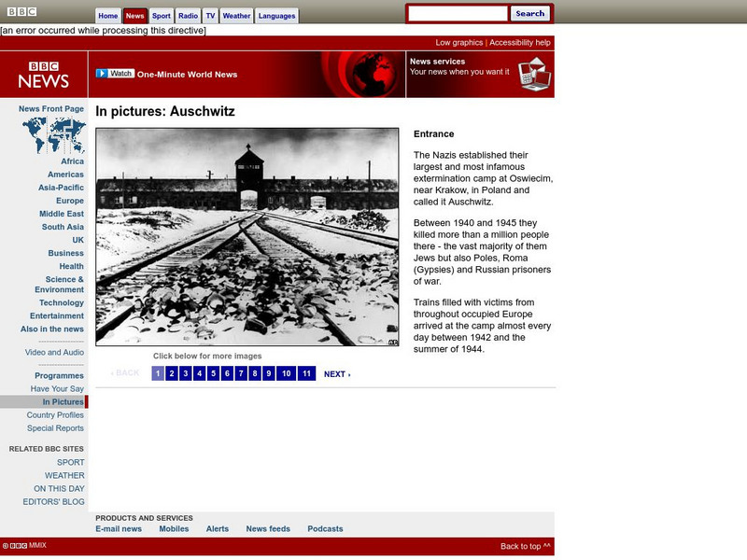Open the Europe section
Image resolution: width=747 pixels, height=560 pixels.
click(x=70, y=201)
